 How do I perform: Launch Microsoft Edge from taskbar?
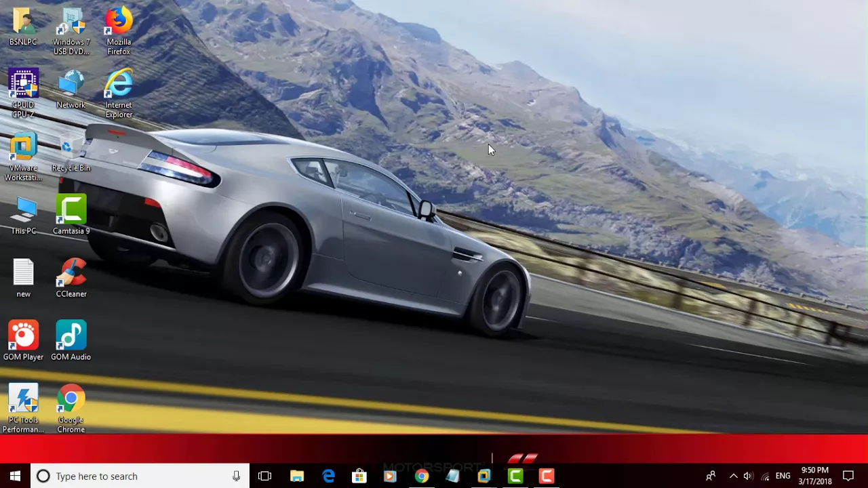tap(328, 476)
